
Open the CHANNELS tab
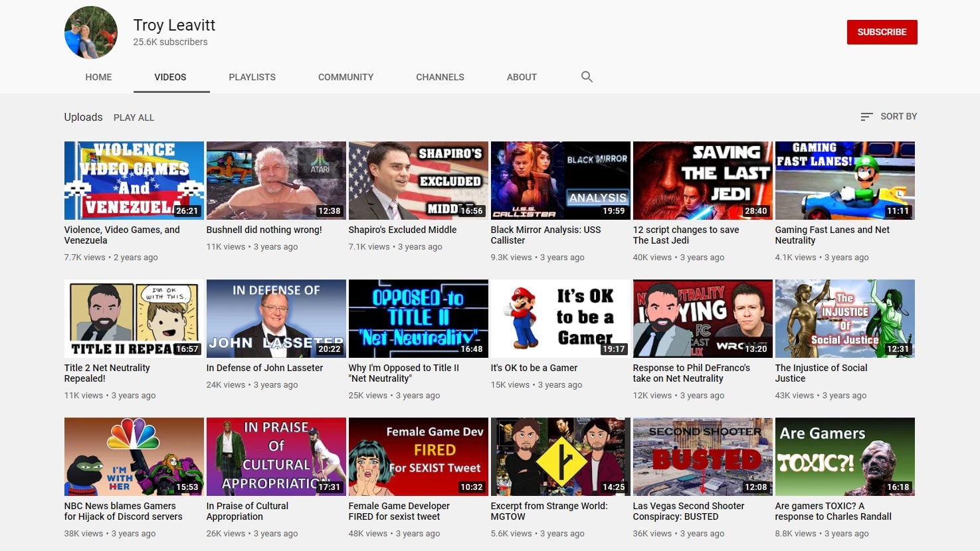pyautogui.click(x=440, y=77)
